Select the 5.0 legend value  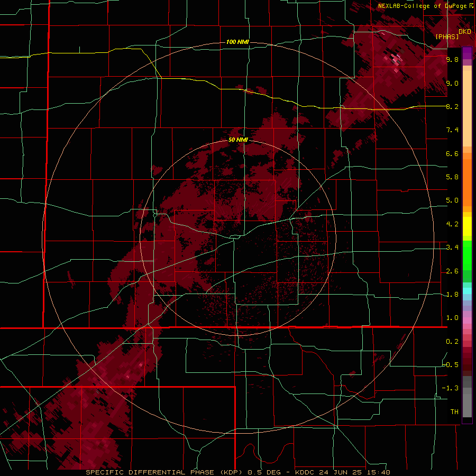click(x=452, y=200)
